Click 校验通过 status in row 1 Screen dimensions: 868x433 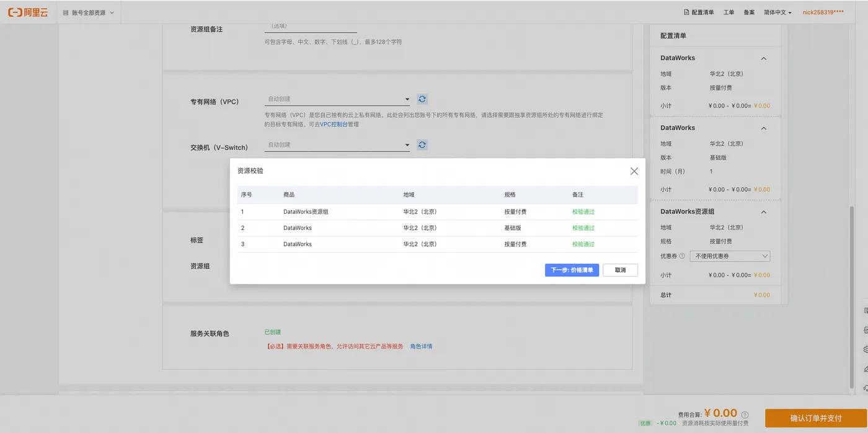583,212
